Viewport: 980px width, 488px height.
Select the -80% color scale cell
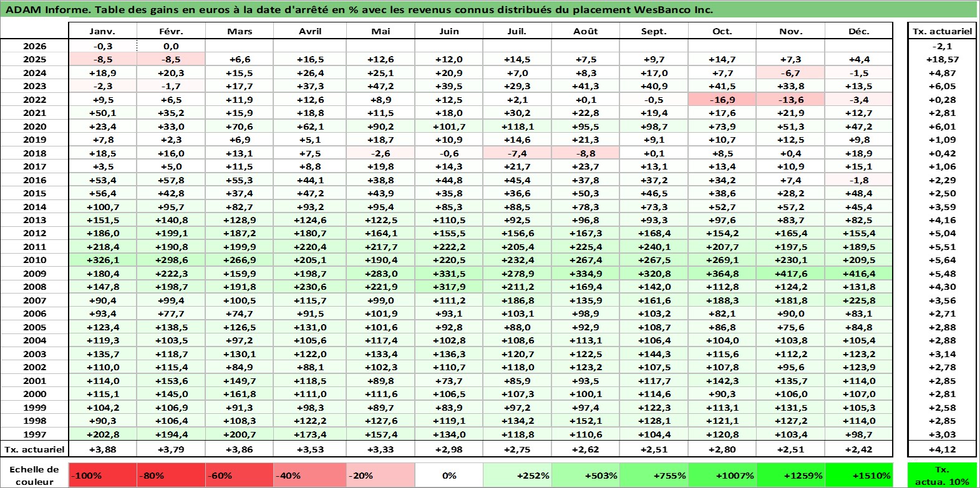tap(171, 475)
